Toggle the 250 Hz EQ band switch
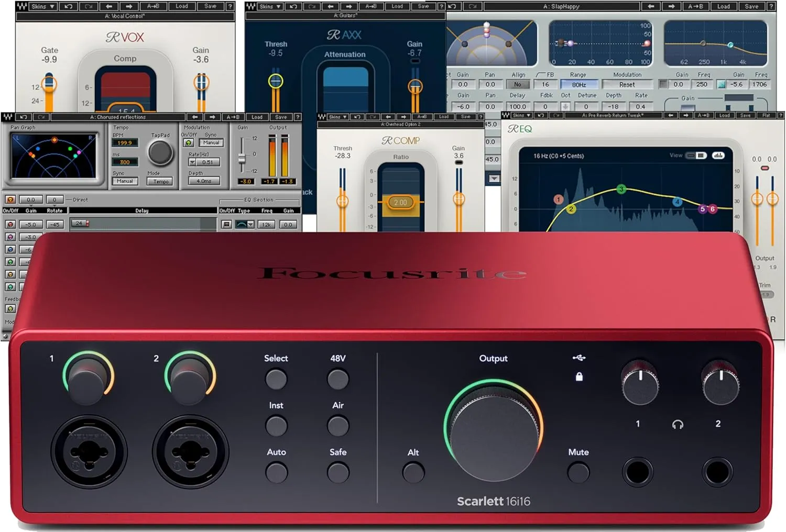 (x=663, y=84)
